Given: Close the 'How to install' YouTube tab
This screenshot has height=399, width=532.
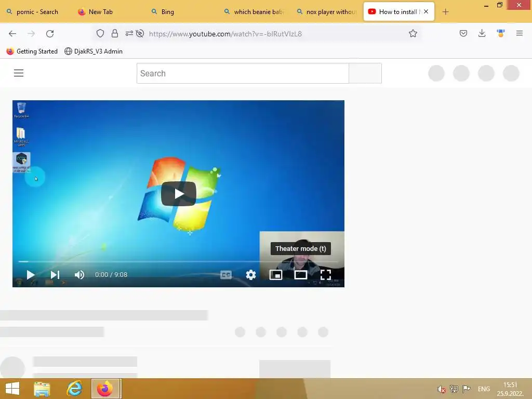Looking at the screenshot, I should pyautogui.click(x=426, y=11).
